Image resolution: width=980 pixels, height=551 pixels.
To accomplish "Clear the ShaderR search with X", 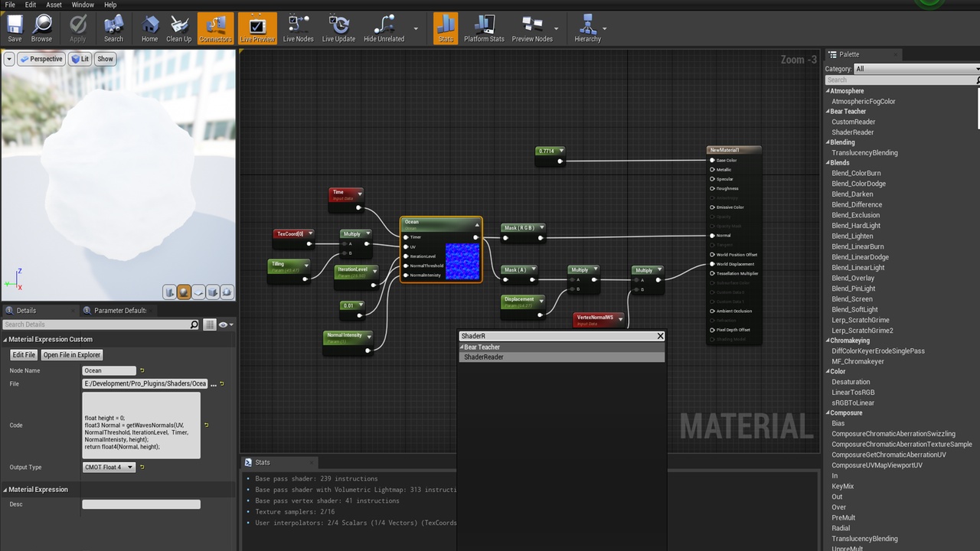I will pos(660,336).
